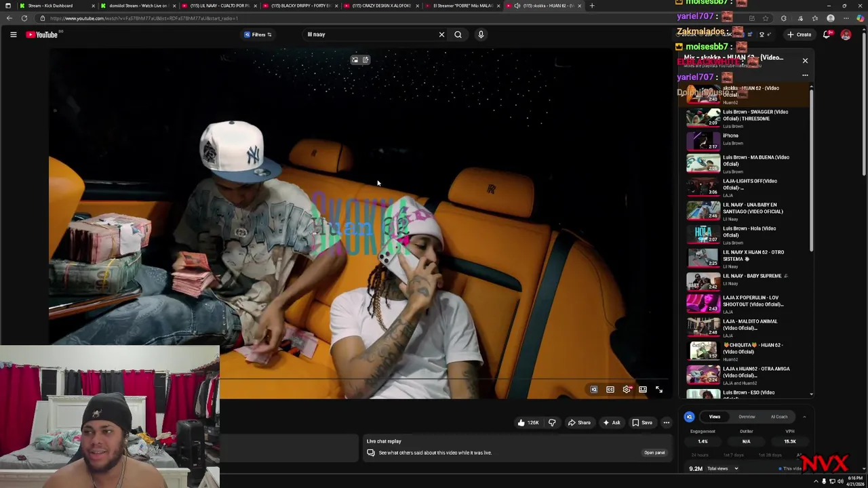Switch to domiilol Stream browser tab
The width and height of the screenshot is (868, 488).
tap(136, 5)
